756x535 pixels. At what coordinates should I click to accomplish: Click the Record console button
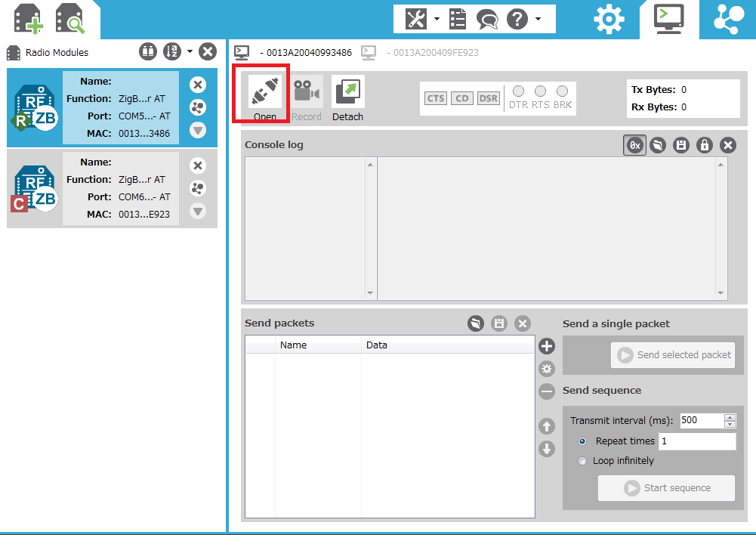point(307,98)
